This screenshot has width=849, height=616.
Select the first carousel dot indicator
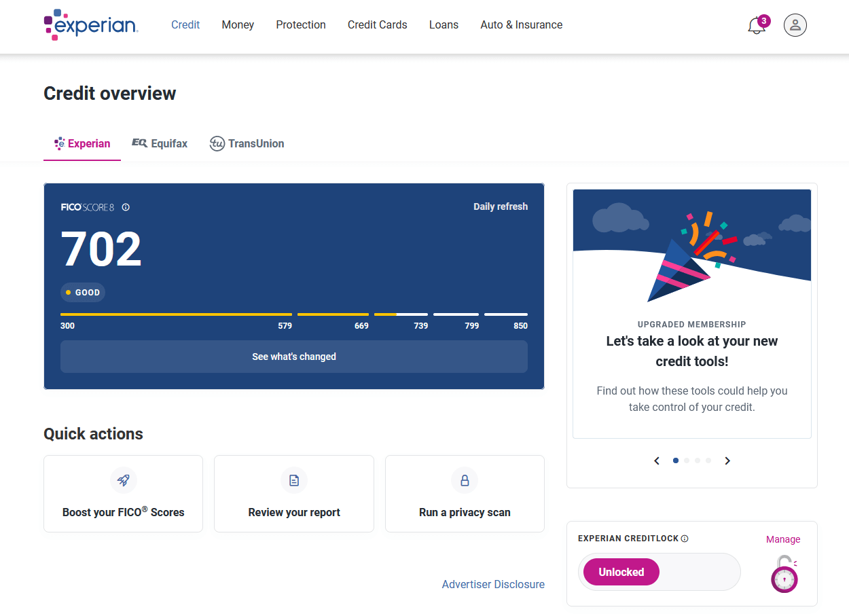(675, 460)
